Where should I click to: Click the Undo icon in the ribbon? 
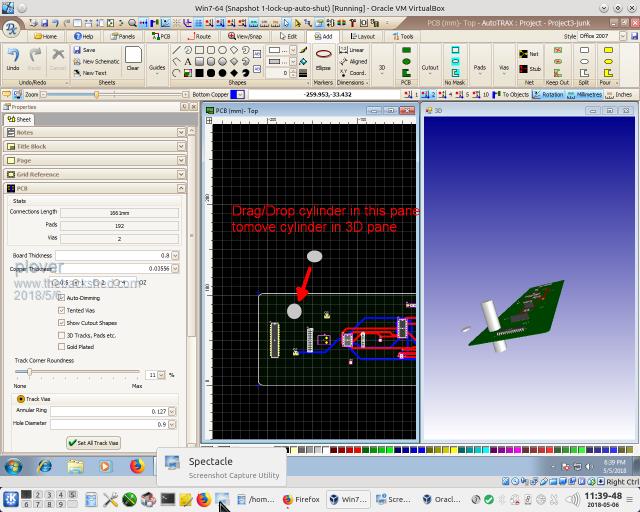pyautogui.click(x=12, y=55)
